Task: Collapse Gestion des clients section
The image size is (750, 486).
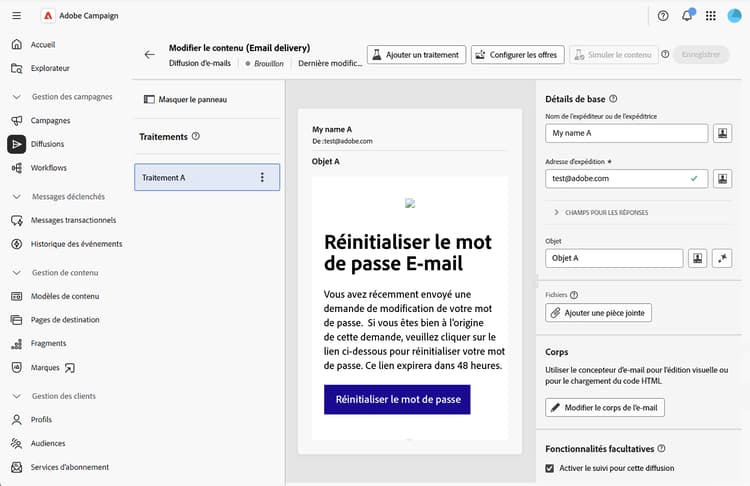Action: [x=17, y=396]
